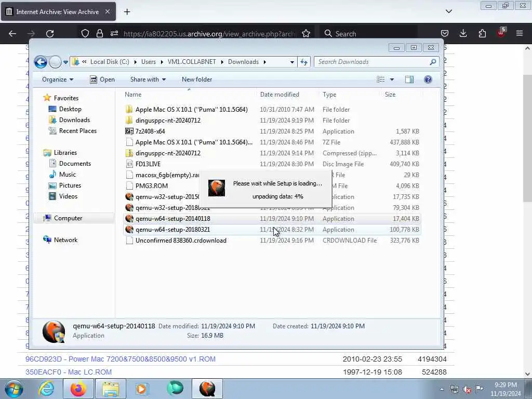Sort by Name column header
Screen dimensions: 532x399
(133, 95)
